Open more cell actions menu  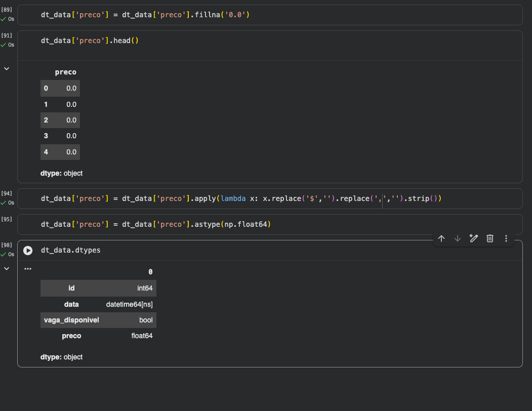tap(506, 238)
